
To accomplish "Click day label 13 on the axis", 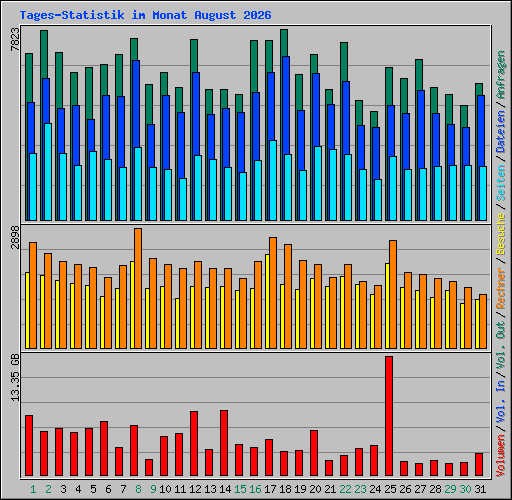I will coord(210,489).
